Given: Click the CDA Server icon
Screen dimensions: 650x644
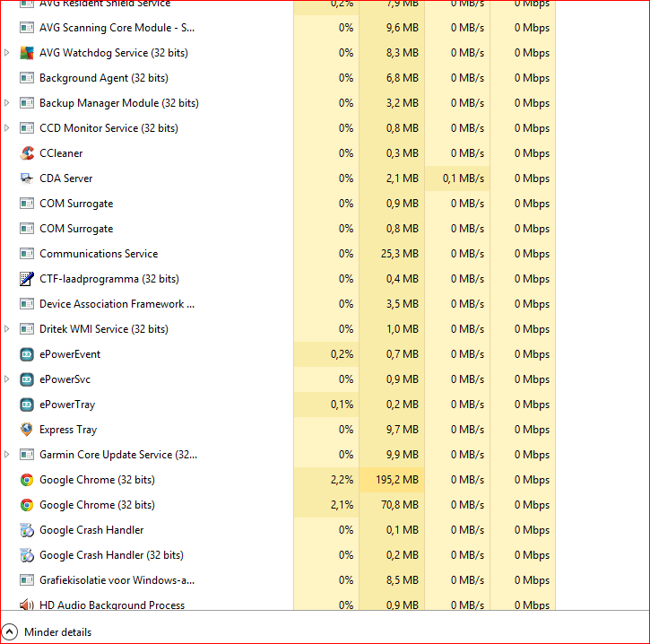Looking at the screenshot, I should coord(27,178).
